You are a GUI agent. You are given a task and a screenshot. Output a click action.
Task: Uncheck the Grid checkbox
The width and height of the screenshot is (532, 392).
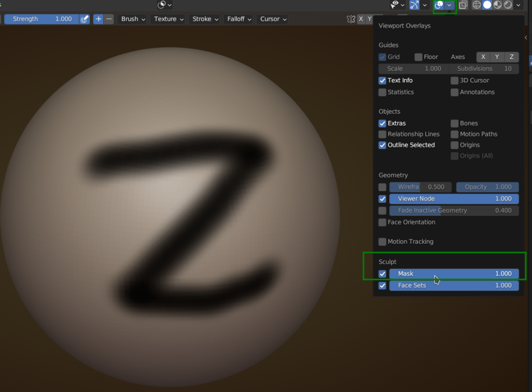pos(382,57)
